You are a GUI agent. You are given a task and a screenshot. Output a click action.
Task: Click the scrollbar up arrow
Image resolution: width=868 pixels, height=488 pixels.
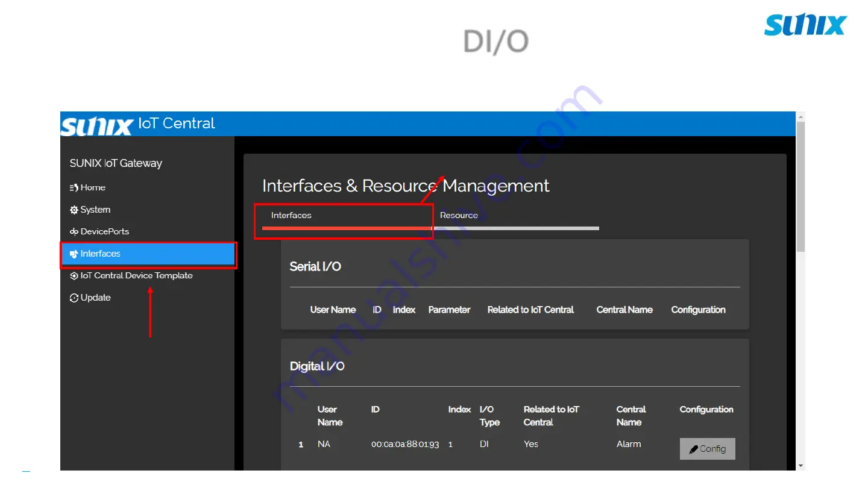(x=800, y=116)
